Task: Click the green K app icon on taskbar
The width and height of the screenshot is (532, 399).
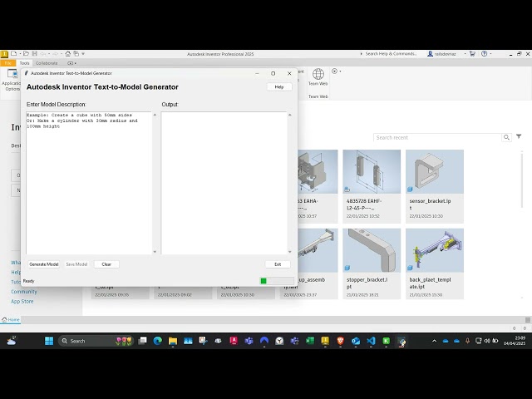Action: pos(386,341)
